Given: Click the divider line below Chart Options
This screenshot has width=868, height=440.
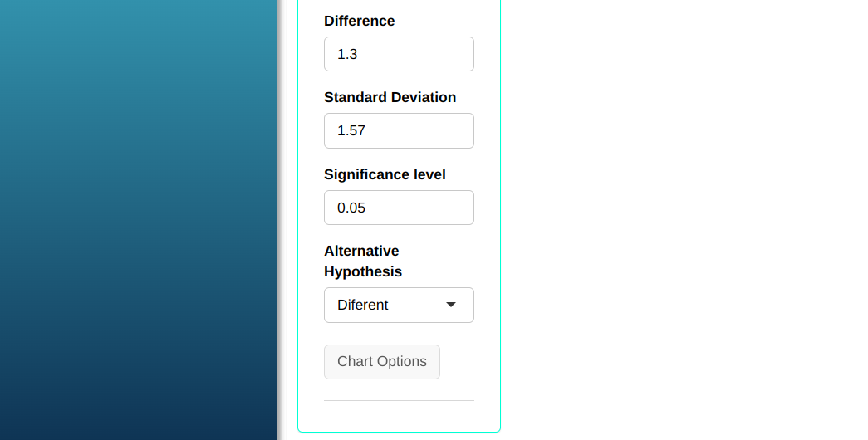Looking at the screenshot, I should click(399, 400).
